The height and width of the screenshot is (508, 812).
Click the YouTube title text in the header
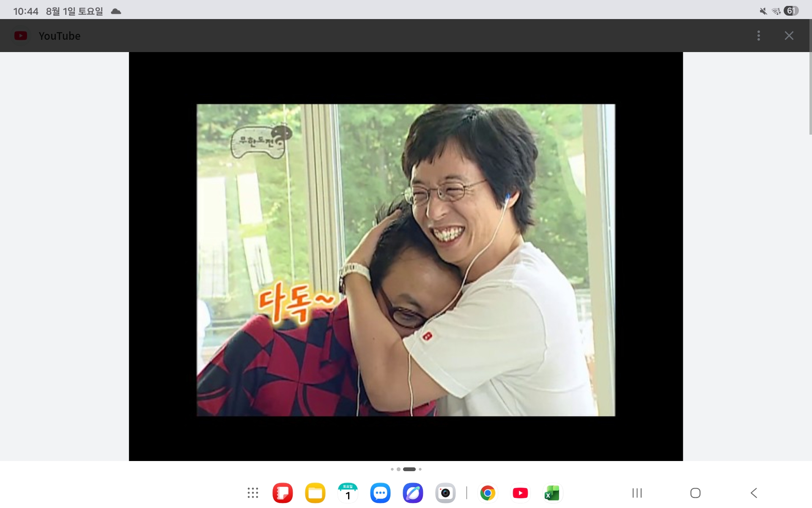tap(60, 36)
